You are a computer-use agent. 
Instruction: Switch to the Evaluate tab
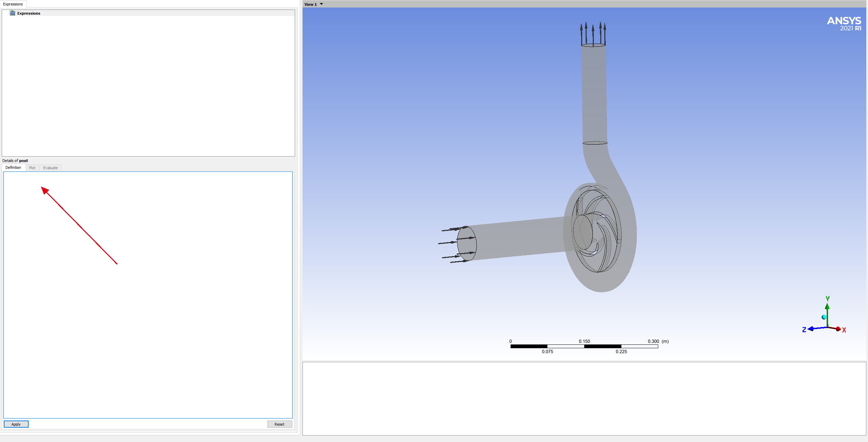50,168
